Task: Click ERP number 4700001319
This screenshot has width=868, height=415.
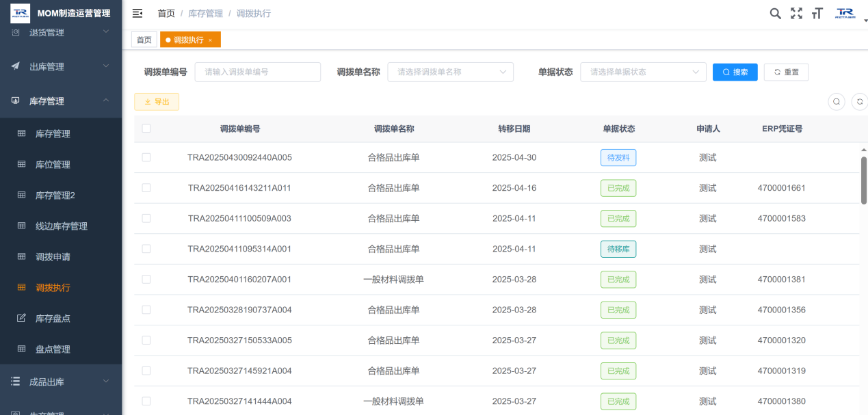Action: pos(782,371)
